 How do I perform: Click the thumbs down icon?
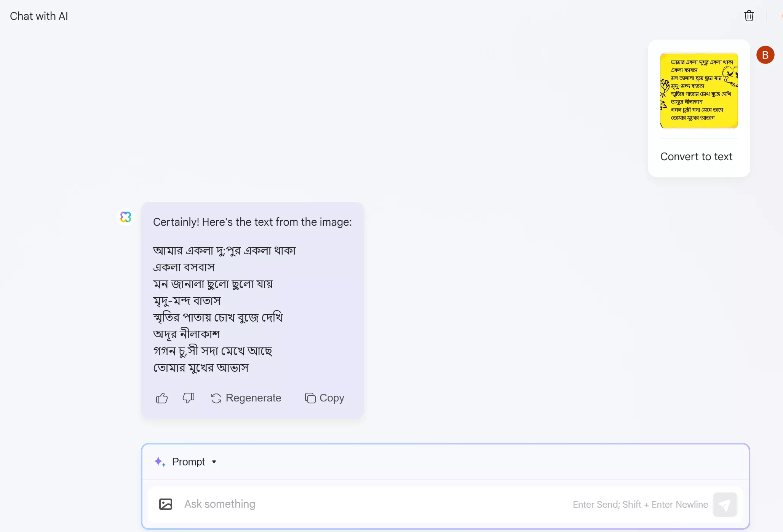(189, 398)
